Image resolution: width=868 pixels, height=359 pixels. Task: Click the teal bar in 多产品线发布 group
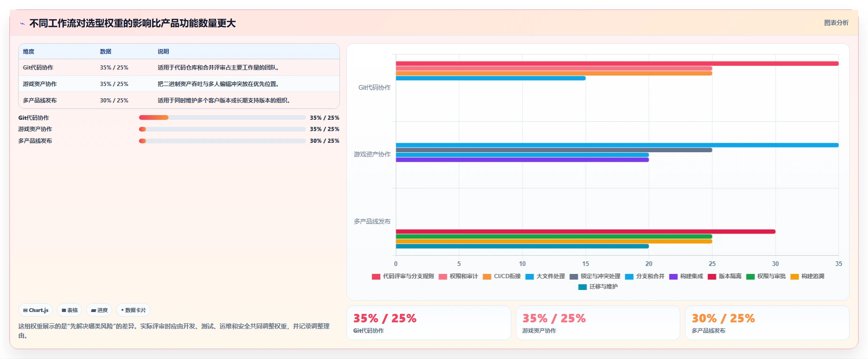[x=522, y=246]
